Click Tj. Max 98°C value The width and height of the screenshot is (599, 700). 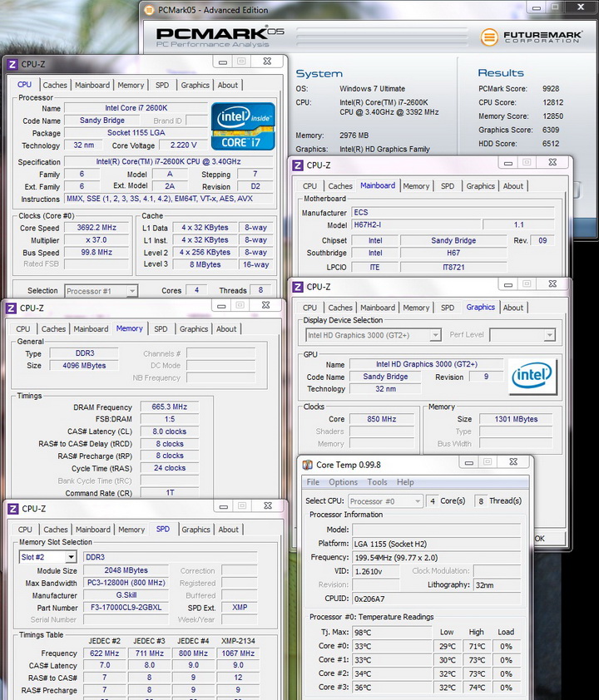[392, 633]
